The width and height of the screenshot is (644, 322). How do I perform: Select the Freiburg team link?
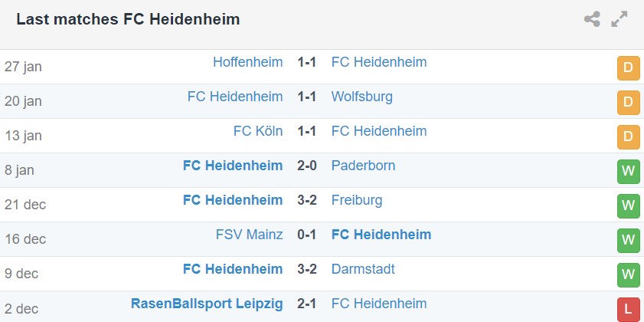[357, 200]
